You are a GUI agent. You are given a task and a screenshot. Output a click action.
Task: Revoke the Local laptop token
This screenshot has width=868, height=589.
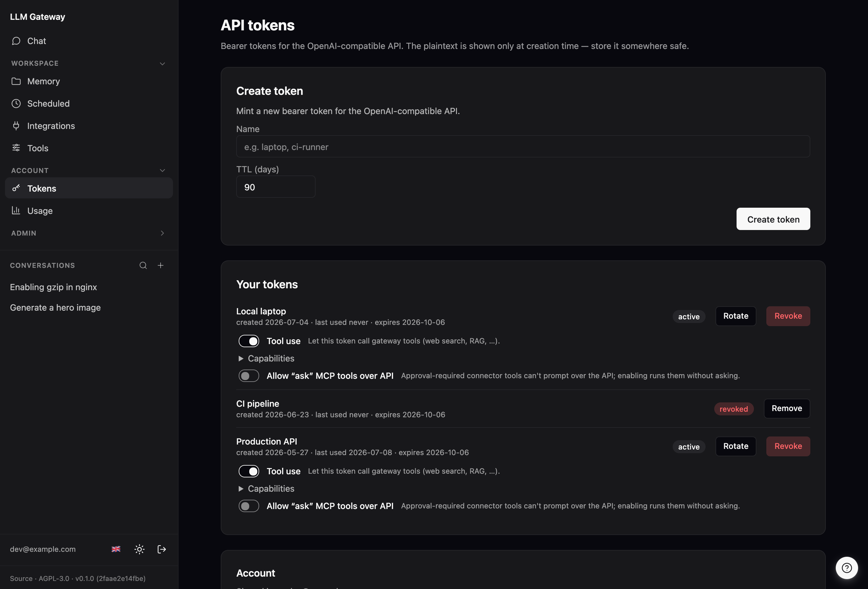pos(788,316)
